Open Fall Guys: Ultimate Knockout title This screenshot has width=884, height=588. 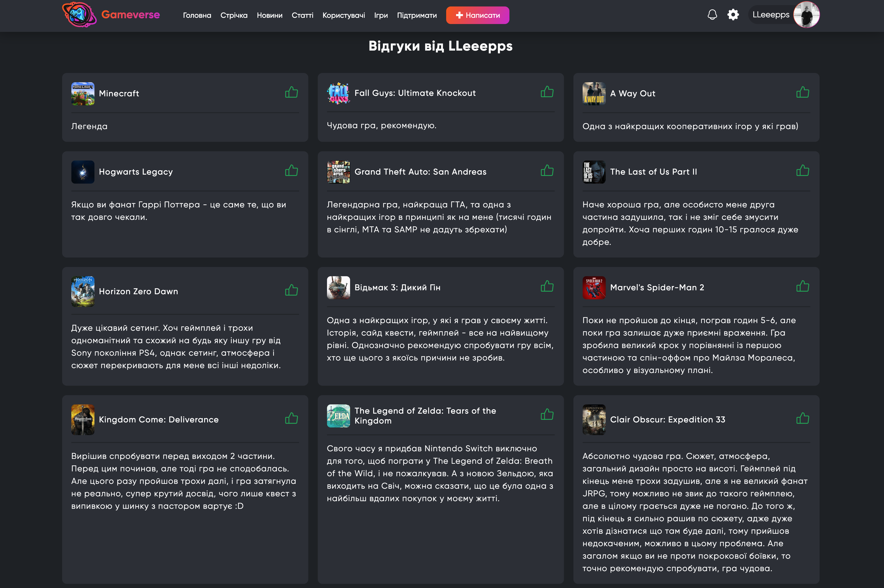point(415,93)
